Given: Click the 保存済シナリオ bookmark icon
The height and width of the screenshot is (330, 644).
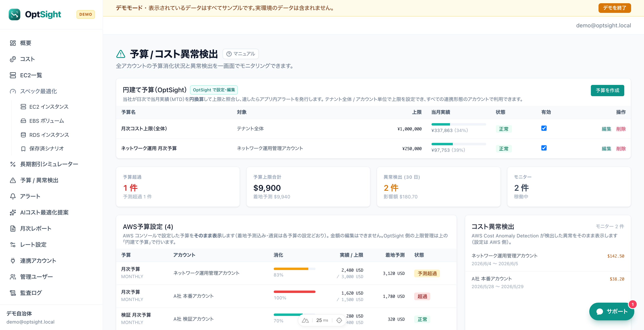Looking at the screenshot, I should pyautogui.click(x=23, y=149).
